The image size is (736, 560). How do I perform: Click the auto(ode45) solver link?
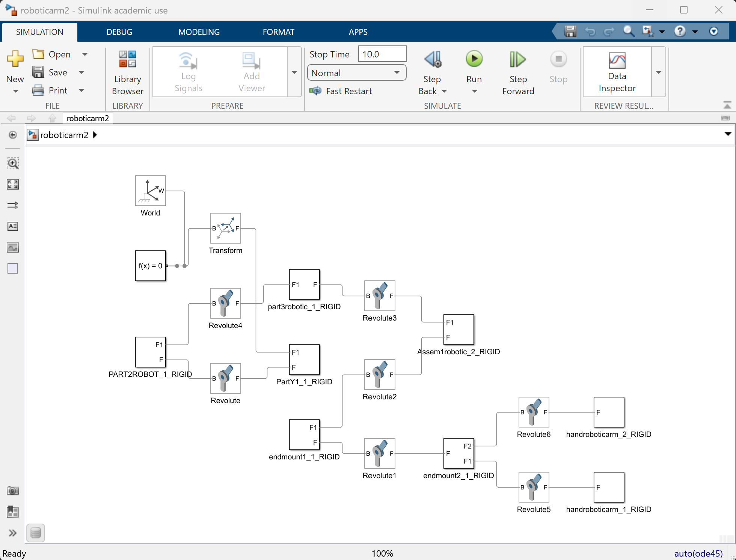pos(698,553)
